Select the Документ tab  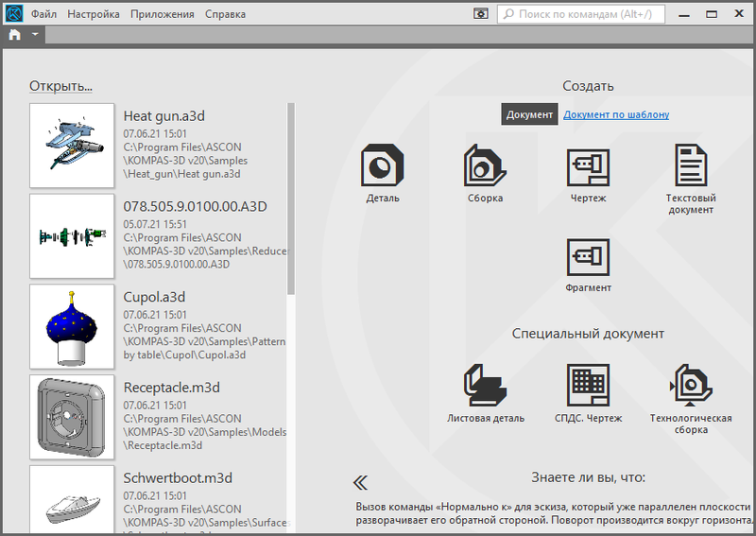click(529, 114)
